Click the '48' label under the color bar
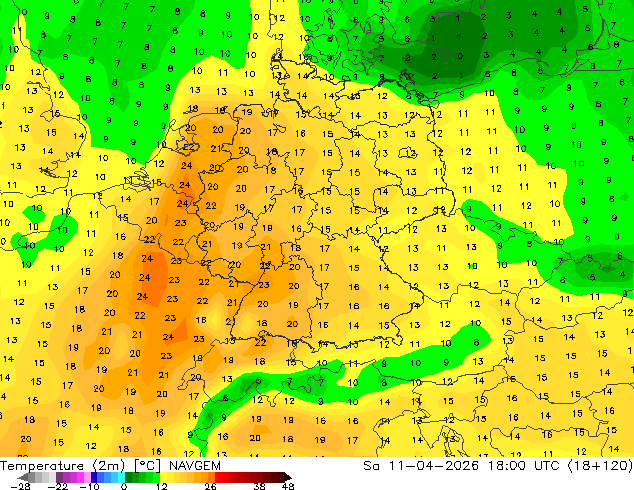This screenshot has height=490, width=634. [x=288, y=486]
